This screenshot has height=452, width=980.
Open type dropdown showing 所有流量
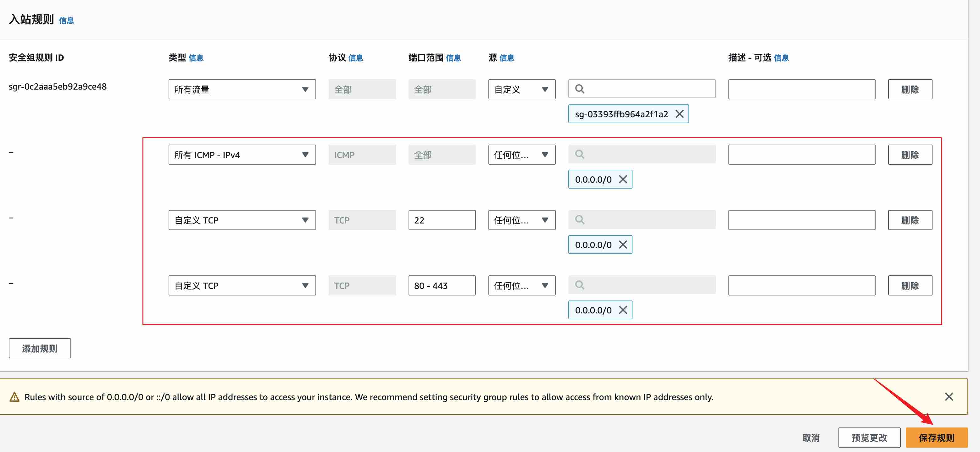(242, 89)
